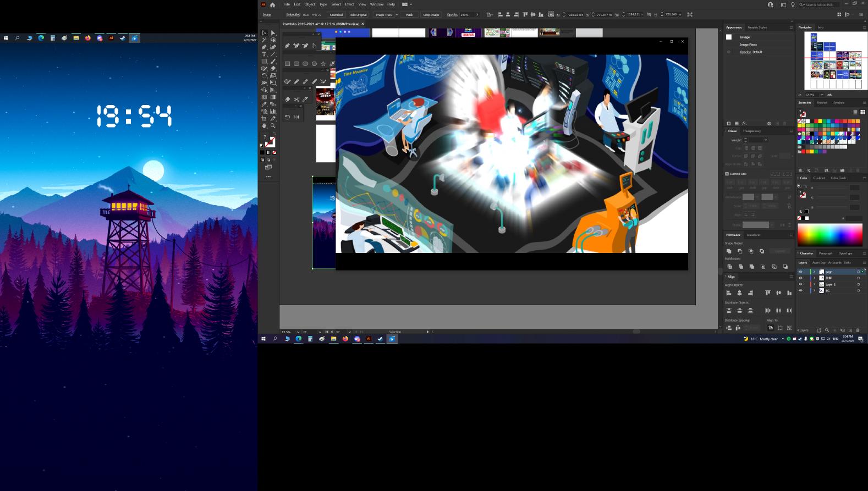Image resolution: width=868 pixels, height=491 pixels.
Task: Choose the Type tool
Action: pos(264,54)
